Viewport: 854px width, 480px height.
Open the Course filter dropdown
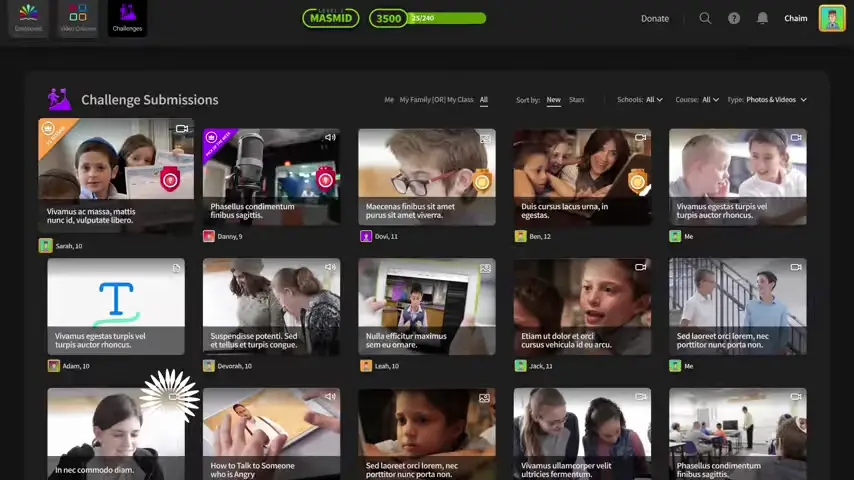tap(697, 100)
